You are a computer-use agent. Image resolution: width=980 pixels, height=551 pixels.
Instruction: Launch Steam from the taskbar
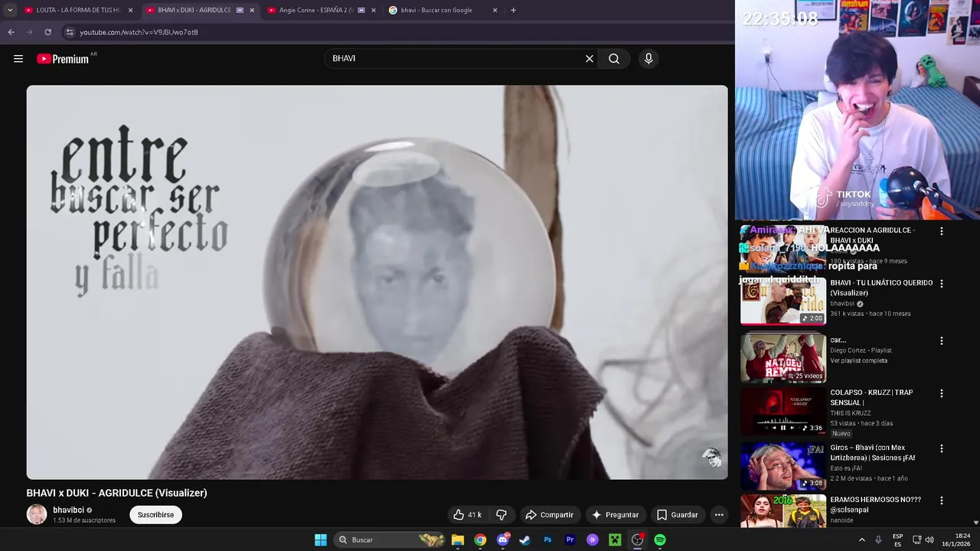[524, 540]
